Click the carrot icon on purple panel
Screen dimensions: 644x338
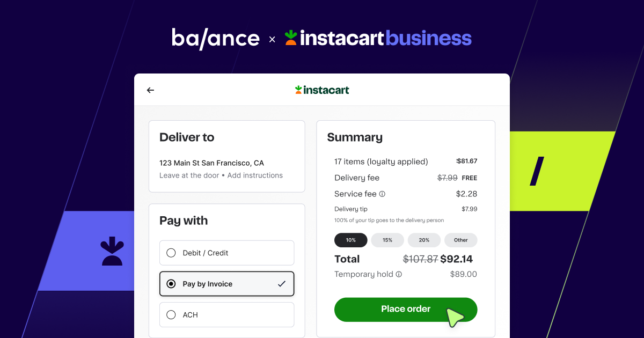(x=112, y=251)
